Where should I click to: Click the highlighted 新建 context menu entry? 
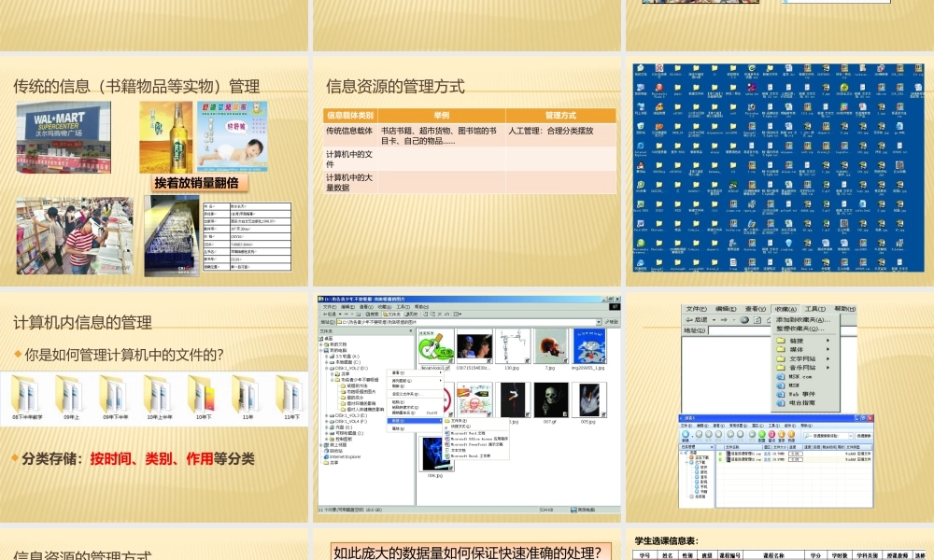coord(416,421)
